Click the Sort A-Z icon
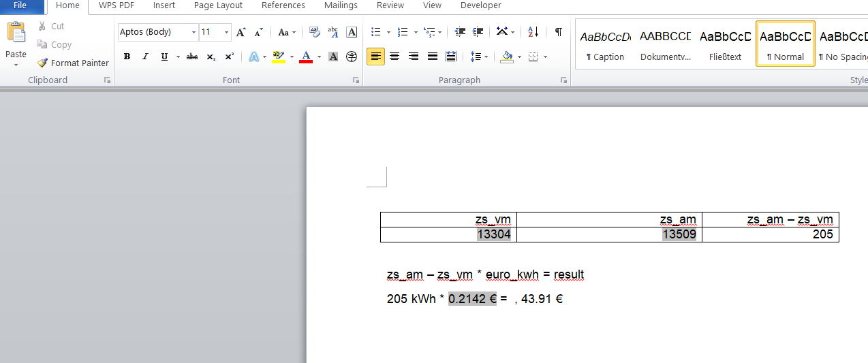This screenshot has width=868, height=363. [x=533, y=32]
